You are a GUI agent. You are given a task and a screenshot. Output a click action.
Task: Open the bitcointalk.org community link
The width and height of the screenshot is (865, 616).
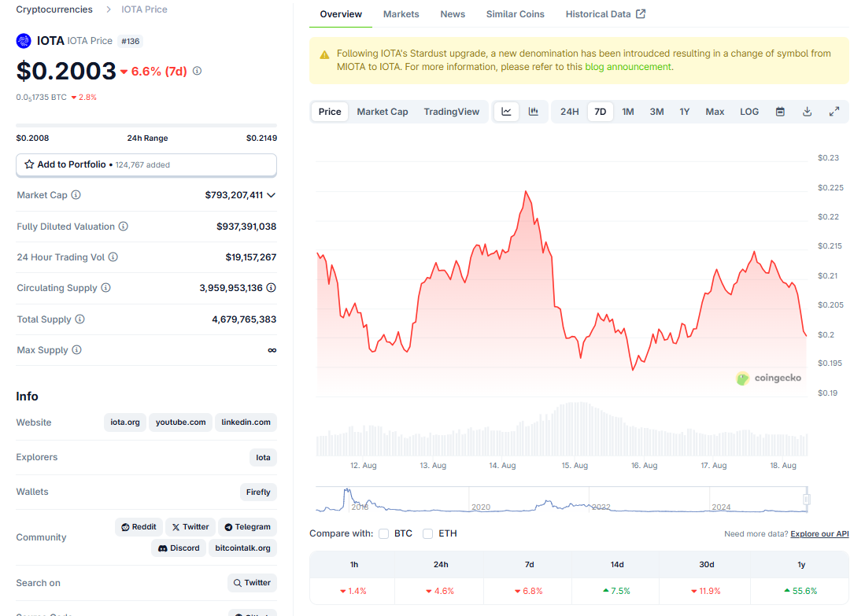click(242, 548)
